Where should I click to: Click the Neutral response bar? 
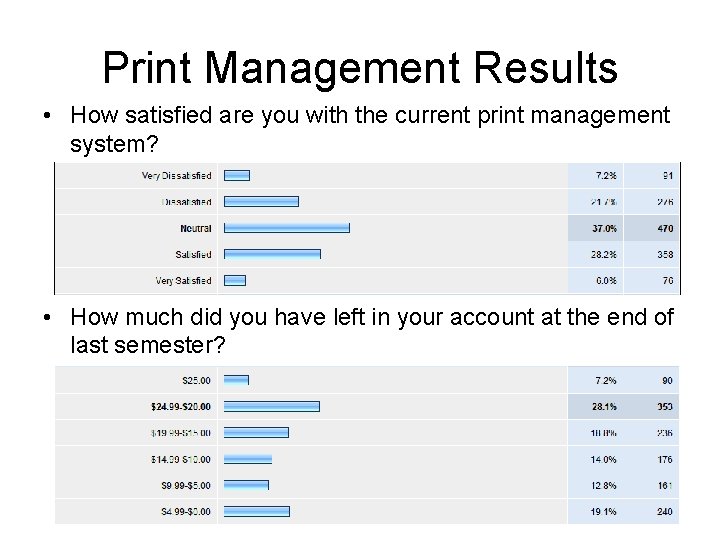286,228
